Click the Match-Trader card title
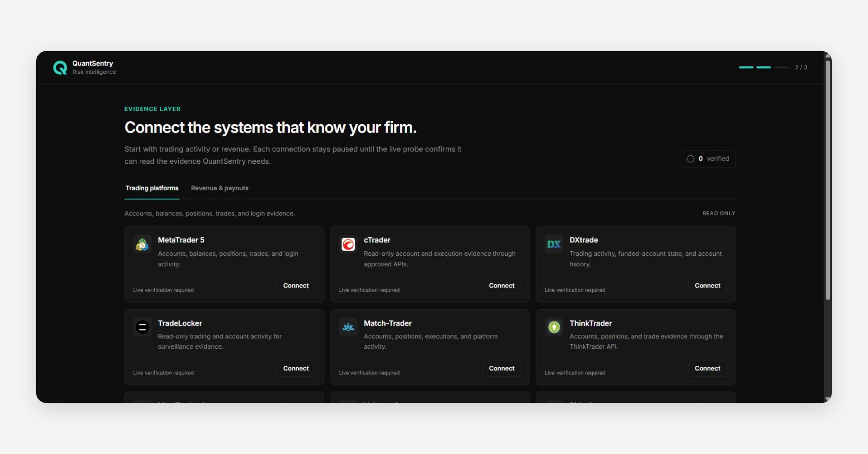Viewport: 868px width, 454px height. (388, 323)
